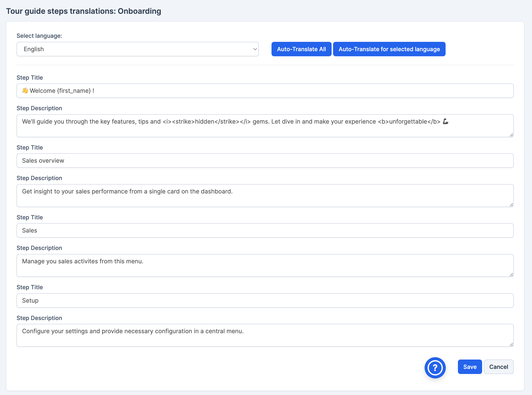532x395 pixels.
Task: Click the Configure your settings description box
Action: 265,335
